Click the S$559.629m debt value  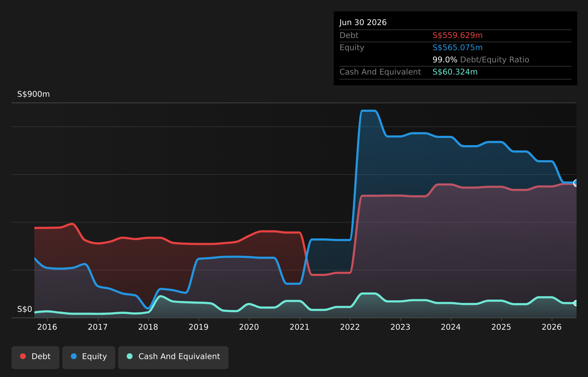(x=458, y=35)
